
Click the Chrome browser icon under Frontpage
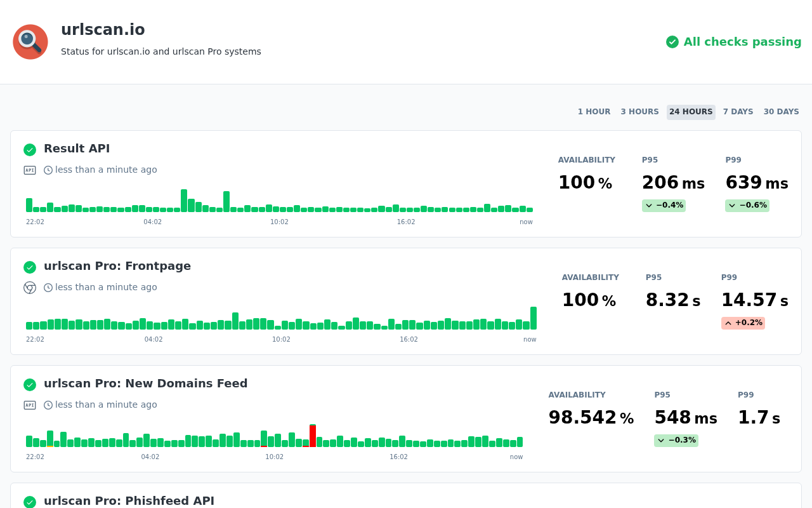click(30, 288)
